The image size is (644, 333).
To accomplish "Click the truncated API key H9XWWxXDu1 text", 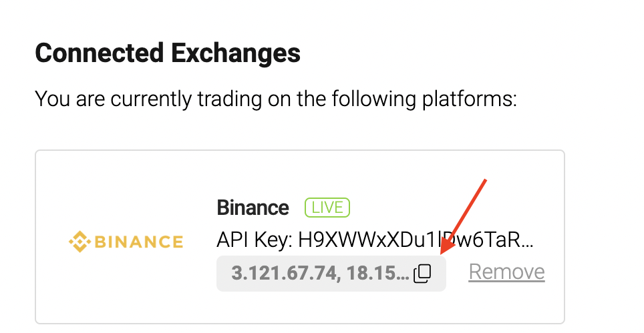I will [416, 240].
